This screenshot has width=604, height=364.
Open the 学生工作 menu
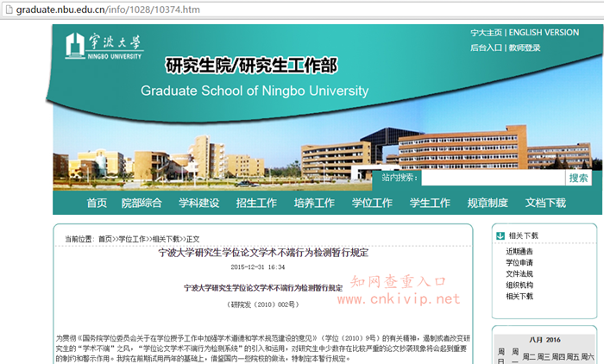[430, 203]
